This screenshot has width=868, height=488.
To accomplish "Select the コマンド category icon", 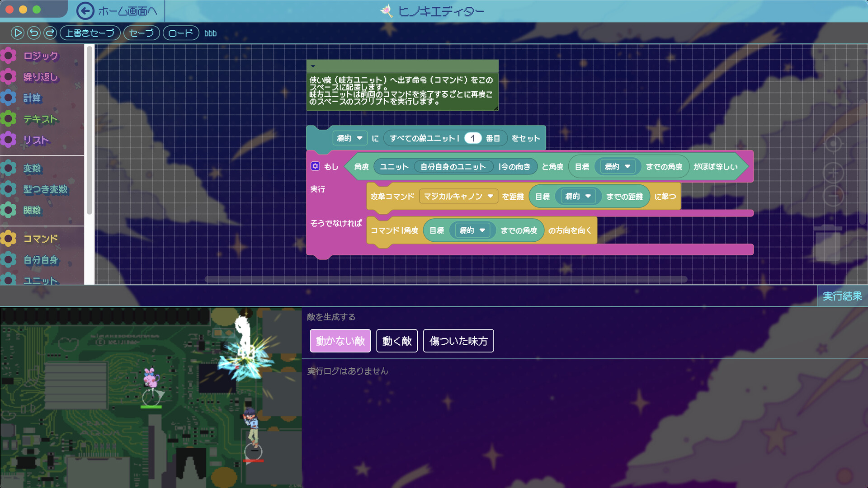I will (9, 238).
